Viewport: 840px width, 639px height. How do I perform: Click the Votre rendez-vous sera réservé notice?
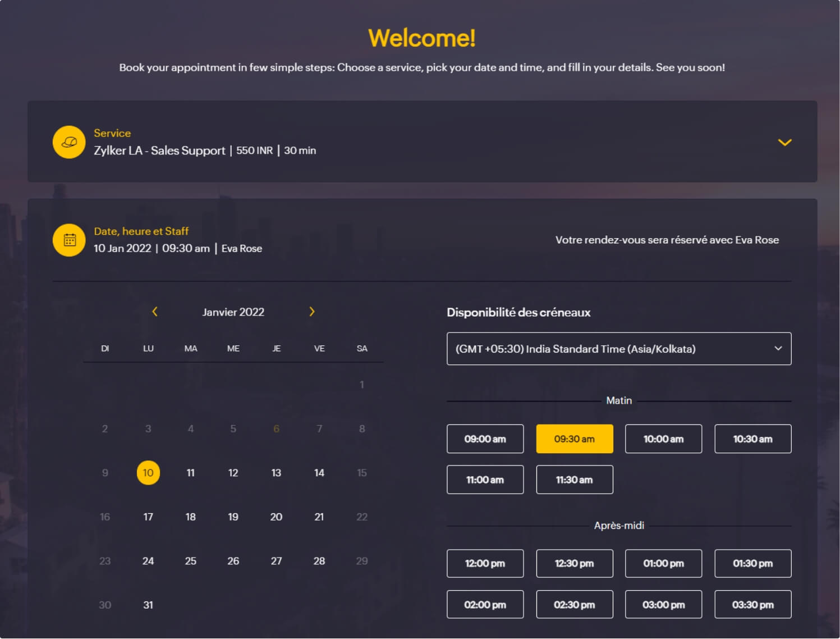[x=667, y=240]
